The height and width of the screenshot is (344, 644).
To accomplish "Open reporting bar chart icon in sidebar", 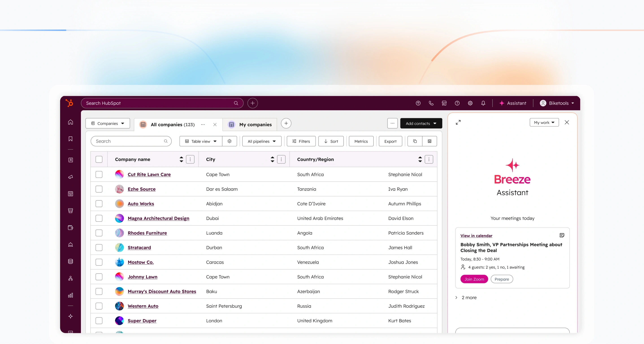I will pyautogui.click(x=71, y=295).
